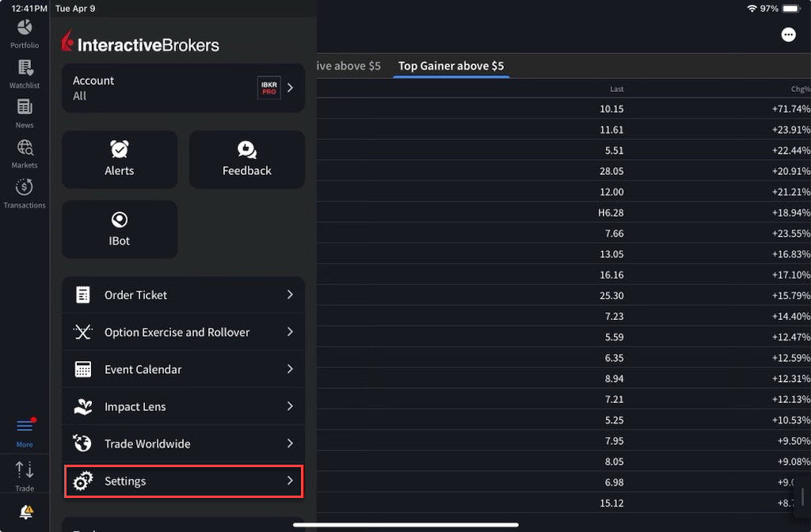The width and height of the screenshot is (811, 532).
Task: Tap the Trade Worldwide globe icon
Action: (82, 443)
